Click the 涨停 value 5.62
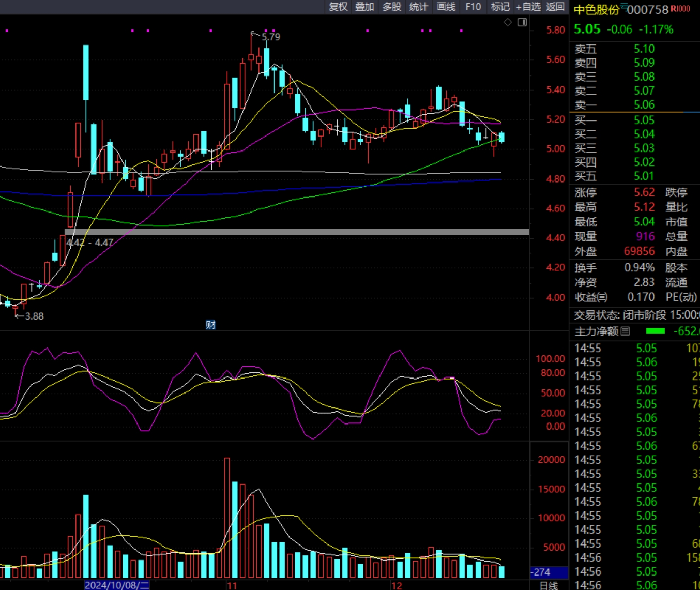Image resolution: width=700 pixels, height=590 pixels. pyautogui.click(x=644, y=192)
